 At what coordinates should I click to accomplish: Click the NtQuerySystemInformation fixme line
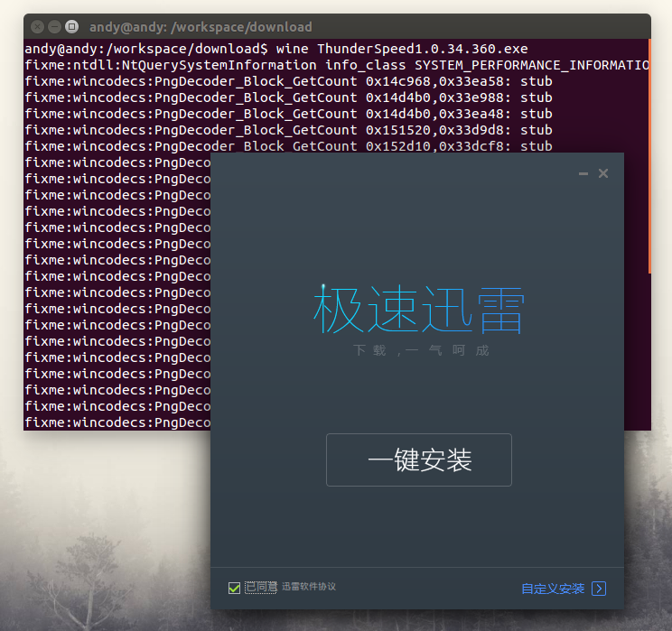coord(336,65)
